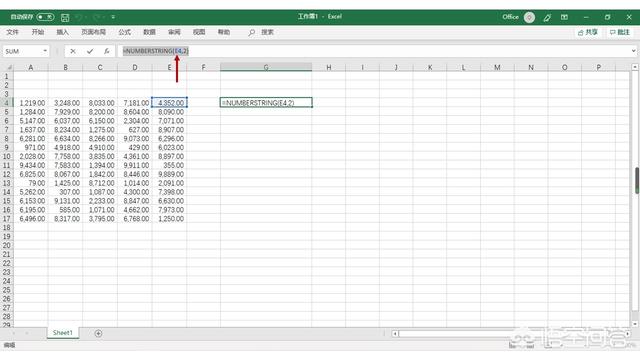Image resolution: width=640 pixels, height=360 pixels.
Task: Click the pen drawing icon in title bar
Action: click(547, 17)
